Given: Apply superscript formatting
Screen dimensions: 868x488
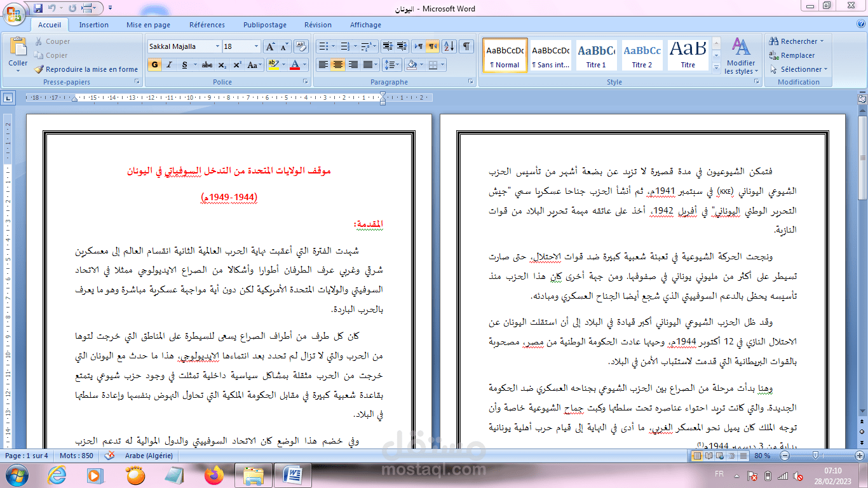Looking at the screenshot, I should tap(237, 65).
